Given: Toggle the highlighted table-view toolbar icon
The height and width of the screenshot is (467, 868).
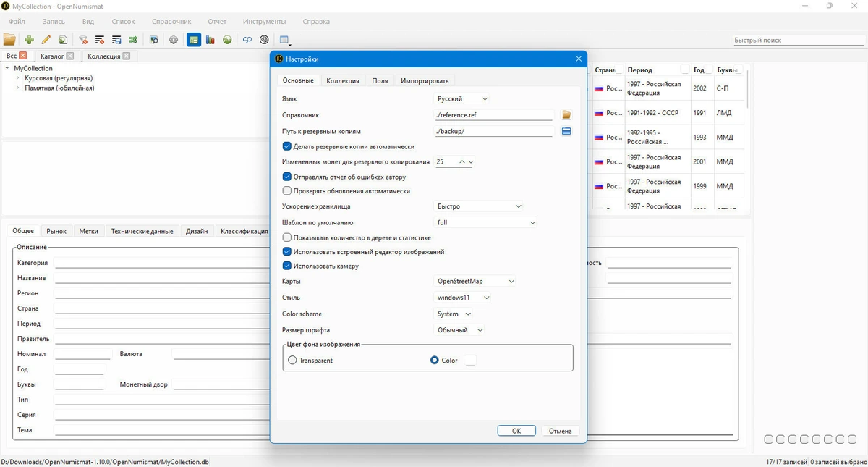Looking at the screenshot, I should coord(193,40).
